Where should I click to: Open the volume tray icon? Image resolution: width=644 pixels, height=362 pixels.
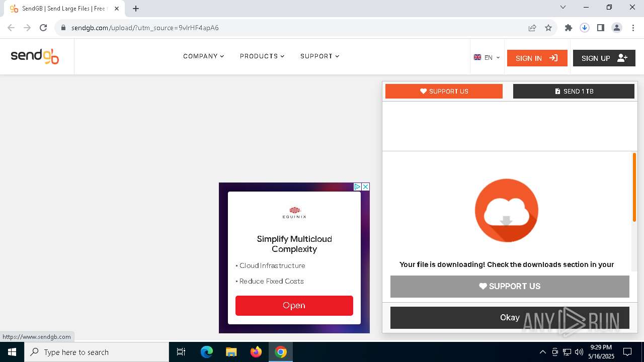point(579,352)
